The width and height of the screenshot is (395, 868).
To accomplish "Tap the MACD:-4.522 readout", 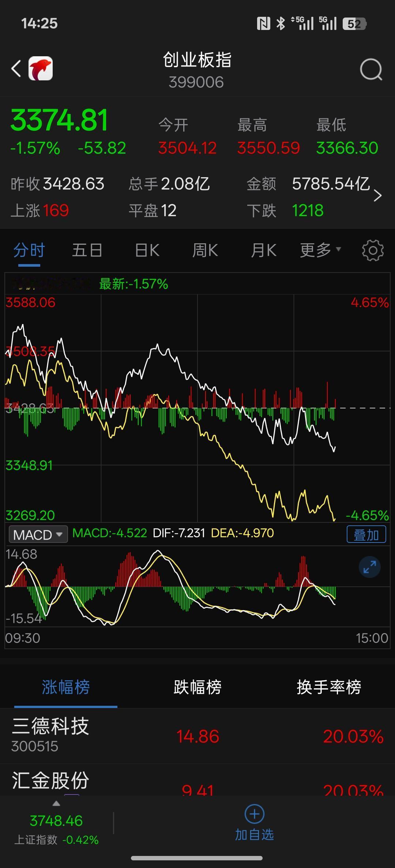I will point(110,533).
